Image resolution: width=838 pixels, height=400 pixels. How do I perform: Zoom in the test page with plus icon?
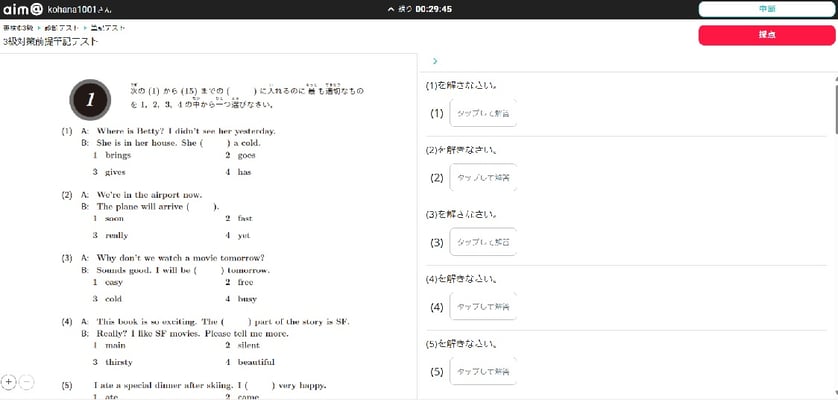coord(9,381)
